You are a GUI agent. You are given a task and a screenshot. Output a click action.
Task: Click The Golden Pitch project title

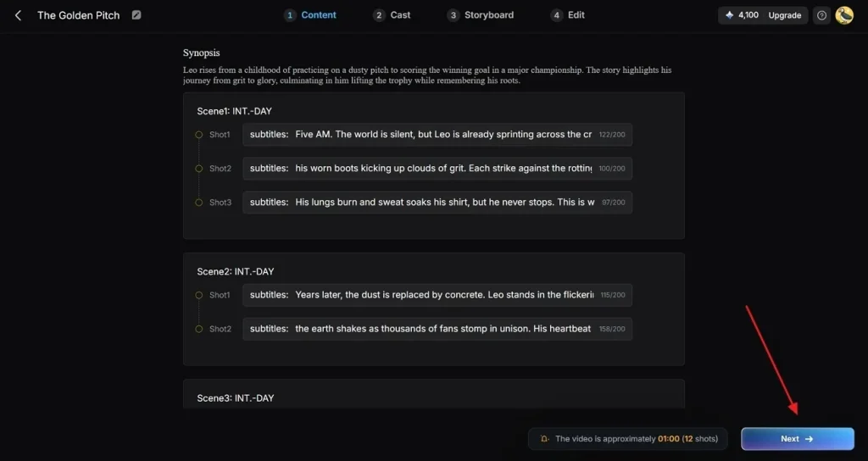coord(79,15)
